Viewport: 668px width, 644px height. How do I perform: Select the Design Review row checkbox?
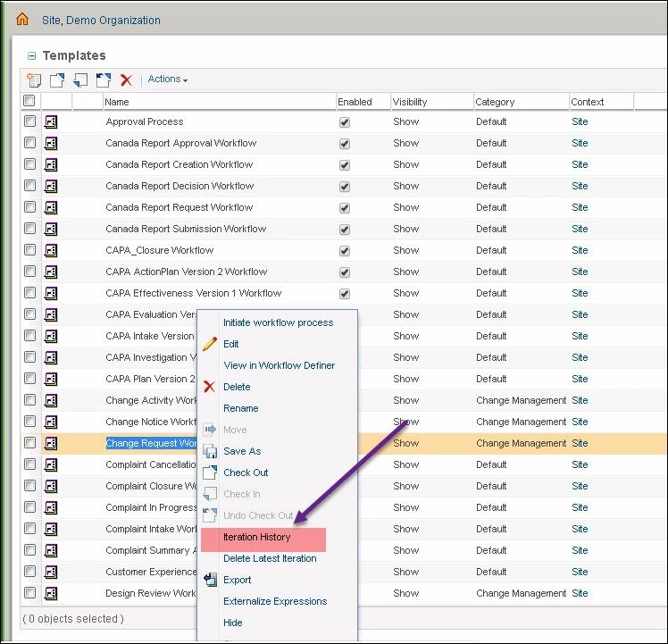point(29,592)
